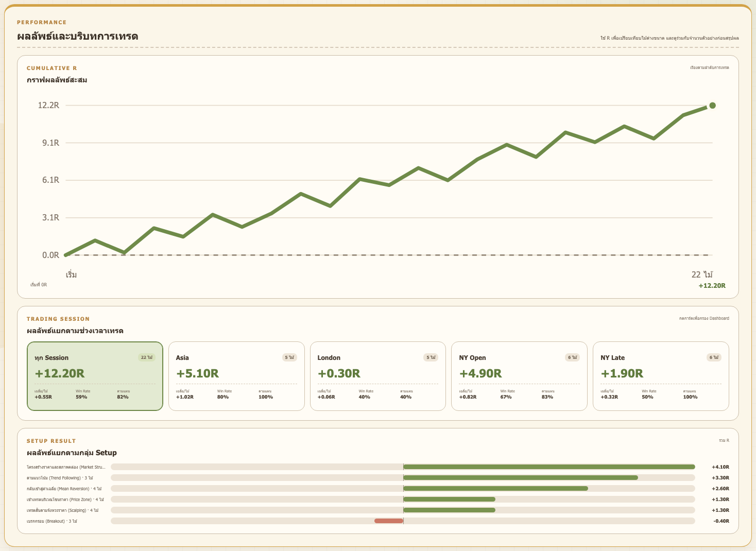Click the Breakout setup label
The height and width of the screenshot is (551, 756).
(51, 521)
